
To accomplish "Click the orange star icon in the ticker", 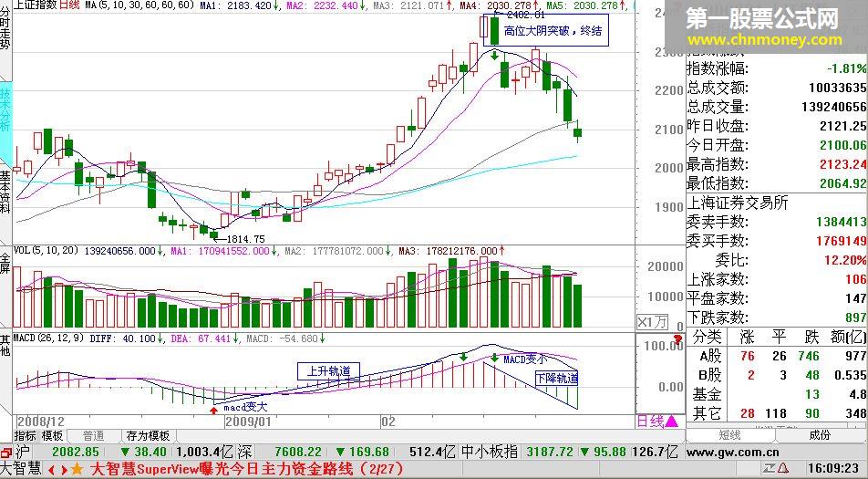I will (77, 470).
